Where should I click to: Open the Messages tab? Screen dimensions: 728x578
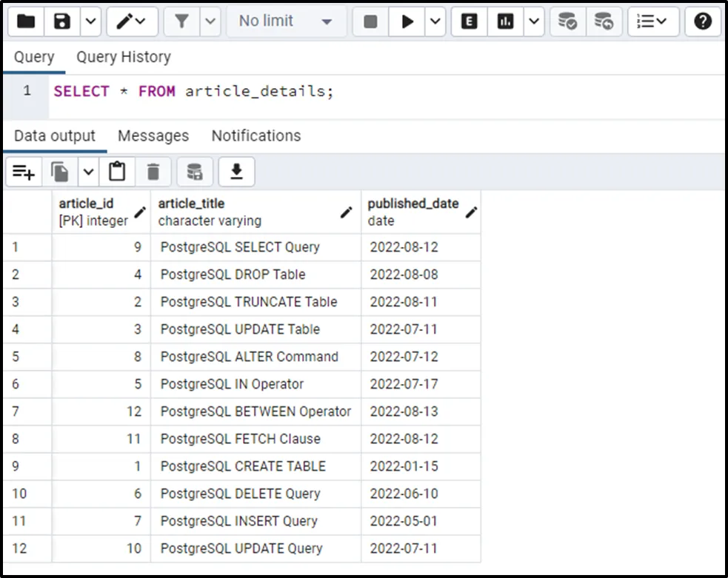coord(153,136)
